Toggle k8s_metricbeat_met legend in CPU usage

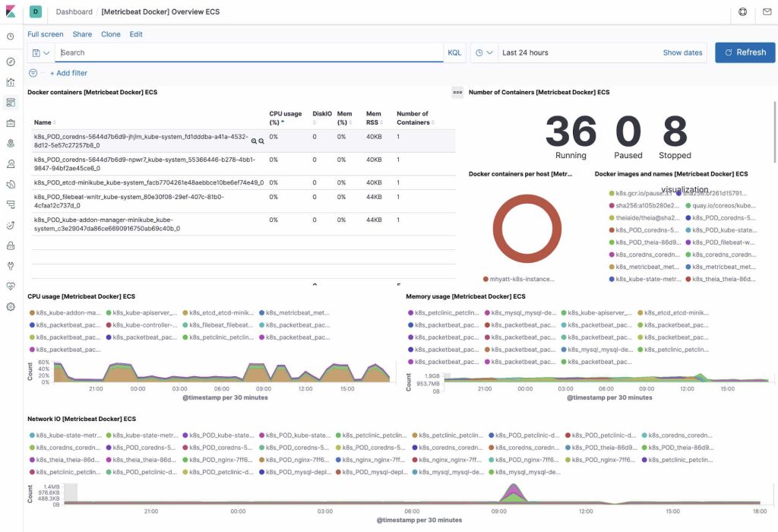(x=294, y=312)
